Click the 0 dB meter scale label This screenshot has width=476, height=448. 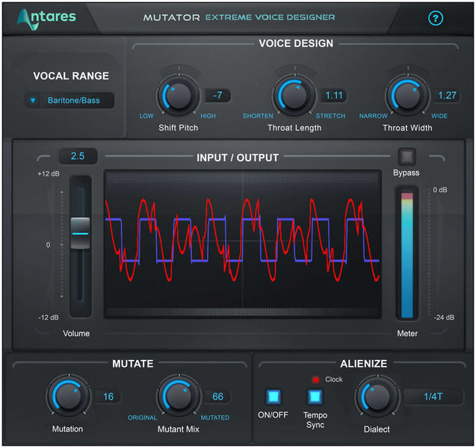tap(440, 190)
